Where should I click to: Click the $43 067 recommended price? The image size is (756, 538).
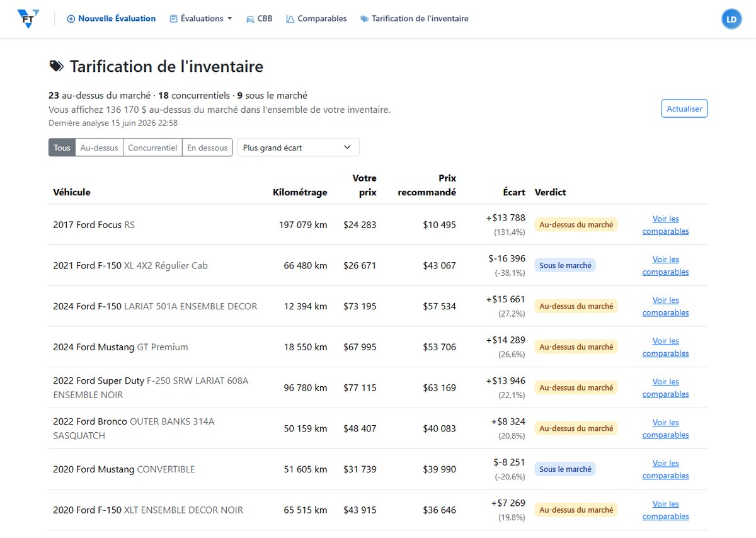point(439,266)
